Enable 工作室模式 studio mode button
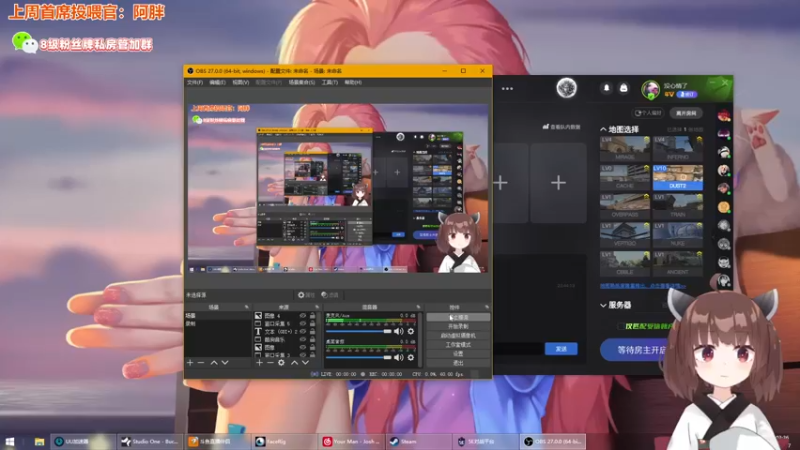The height and width of the screenshot is (450, 800). tap(458, 345)
